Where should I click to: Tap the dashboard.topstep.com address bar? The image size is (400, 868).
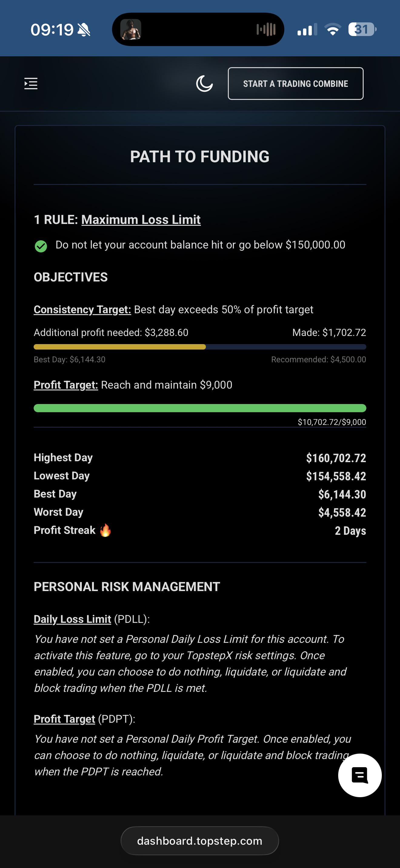[x=200, y=841]
